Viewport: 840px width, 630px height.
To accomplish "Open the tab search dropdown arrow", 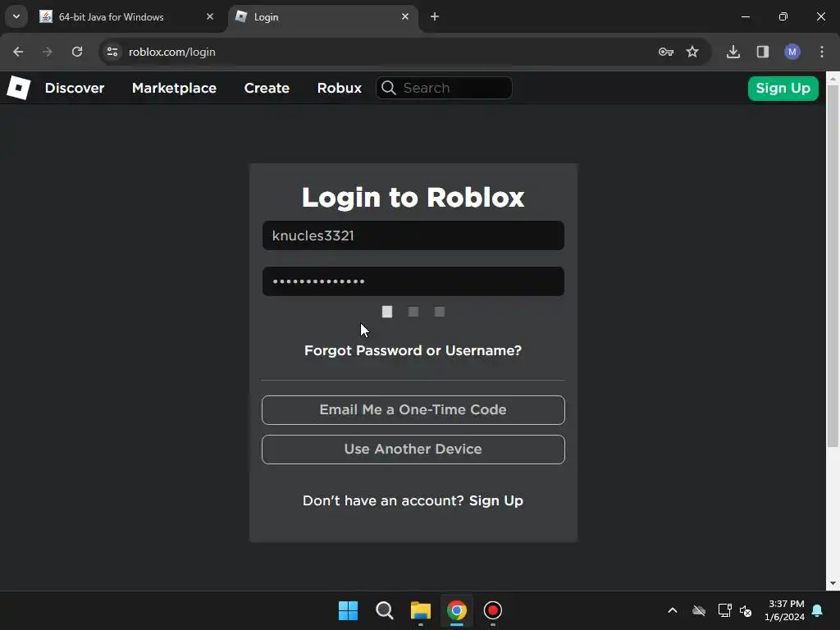I will point(16,16).
